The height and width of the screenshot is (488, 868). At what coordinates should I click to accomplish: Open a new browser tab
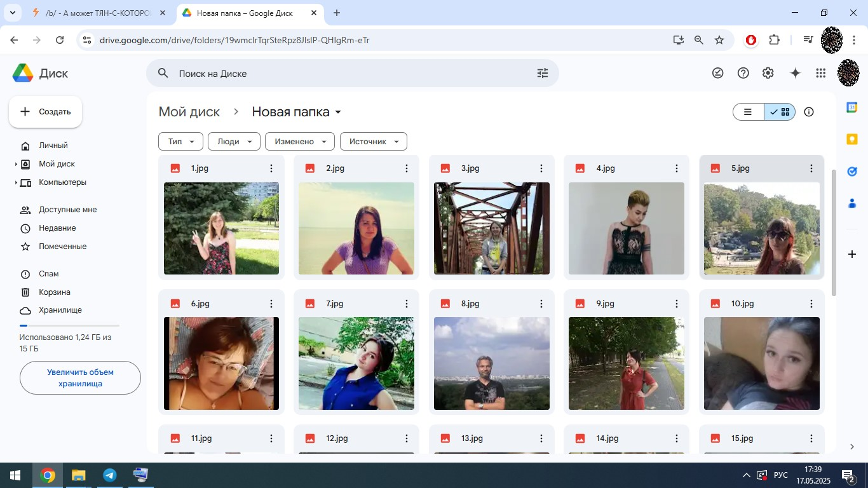(x=337, y=13)
